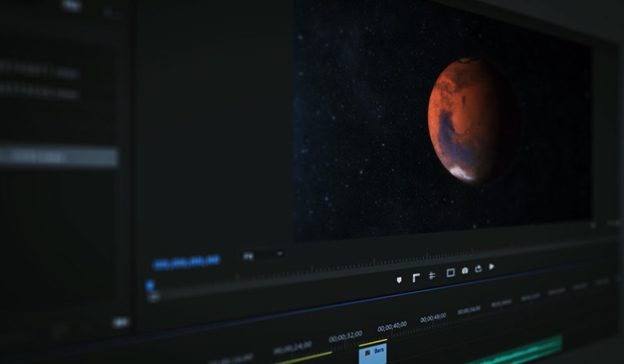
Task: Click the Safe Margins grid icon
Action: [x=431, y=276]
